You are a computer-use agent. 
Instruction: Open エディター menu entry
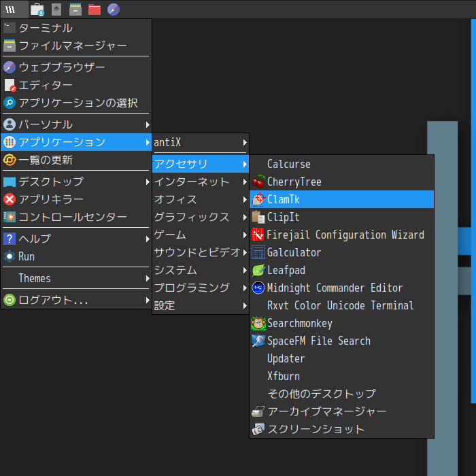click(76, 85)
